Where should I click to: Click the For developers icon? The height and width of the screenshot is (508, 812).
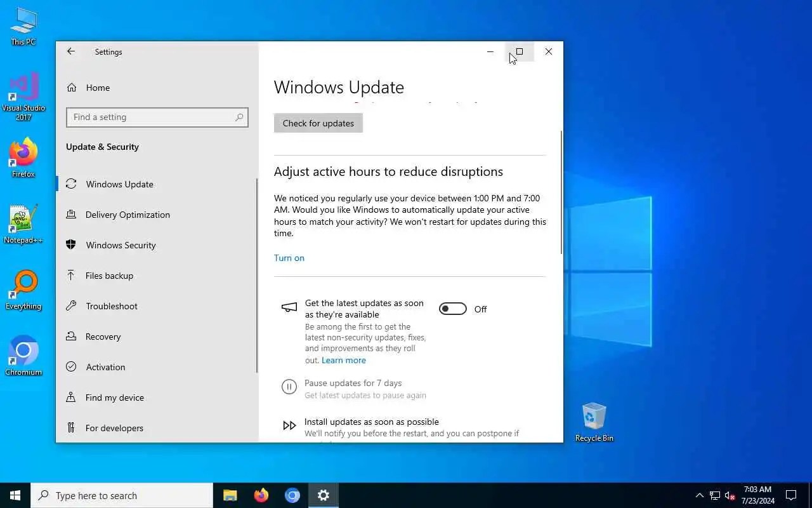tap(71, 428)
